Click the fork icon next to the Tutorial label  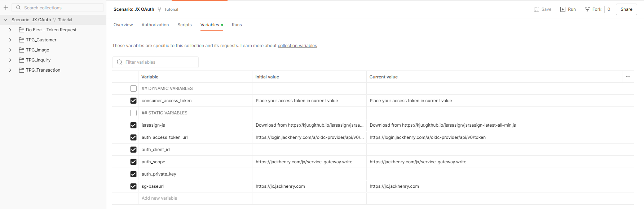coord(159,9)
